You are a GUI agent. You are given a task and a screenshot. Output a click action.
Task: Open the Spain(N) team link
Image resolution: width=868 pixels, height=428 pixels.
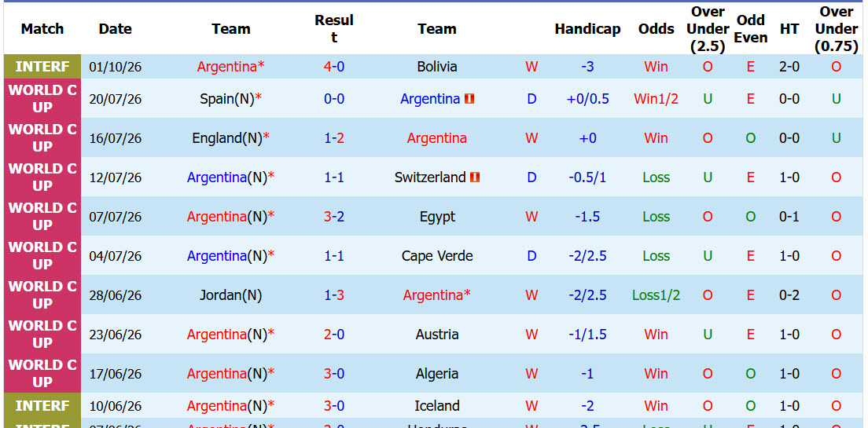point(227,99)
